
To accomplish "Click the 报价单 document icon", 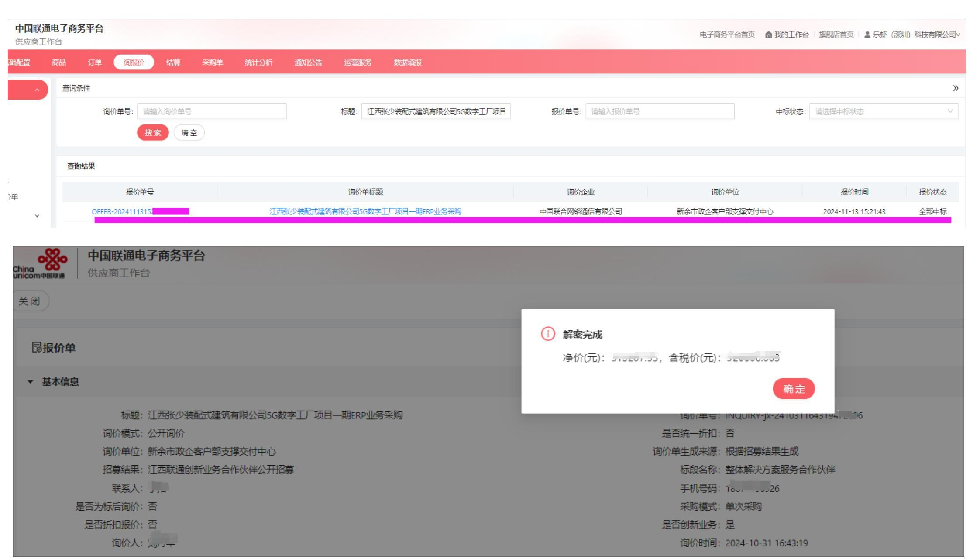I will click(37, 348).
